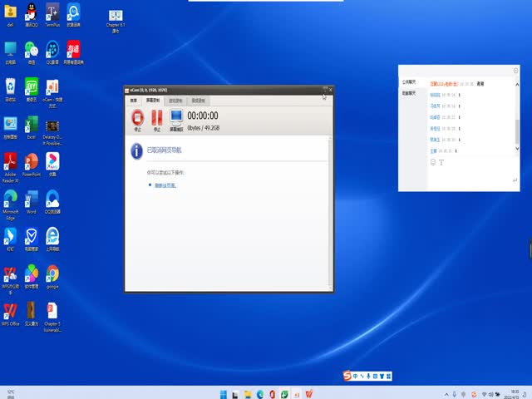
Task: Open the PowerPoint desktop shortcut
Action: [31, 160]
